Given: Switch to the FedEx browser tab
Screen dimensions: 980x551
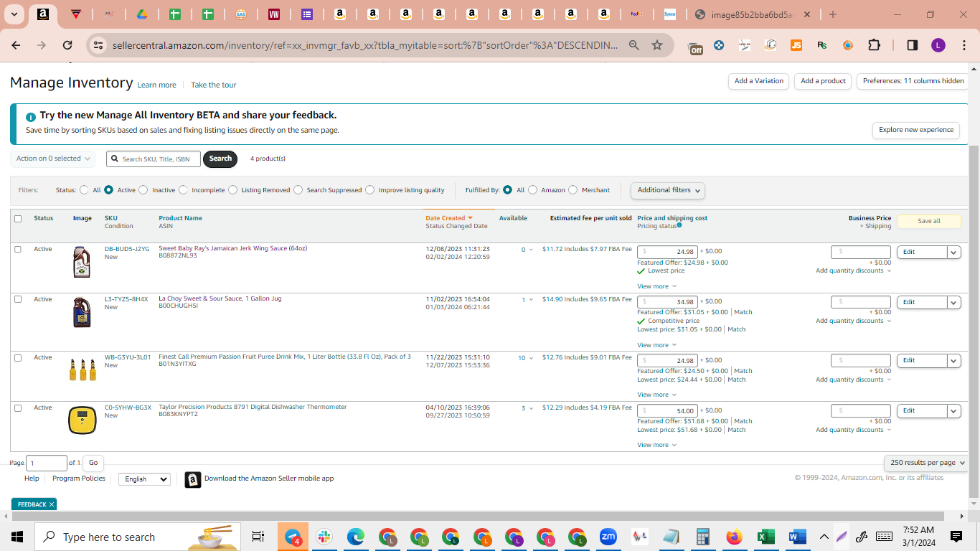Looking at the screenshot, I should [636, 14].
